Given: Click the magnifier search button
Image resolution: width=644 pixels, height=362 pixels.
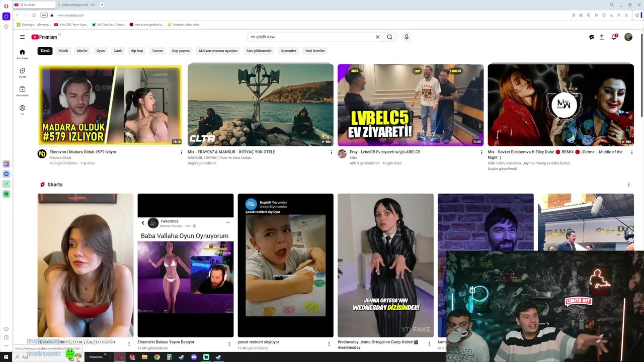Looking at the screenshot, I should (389, 37).
